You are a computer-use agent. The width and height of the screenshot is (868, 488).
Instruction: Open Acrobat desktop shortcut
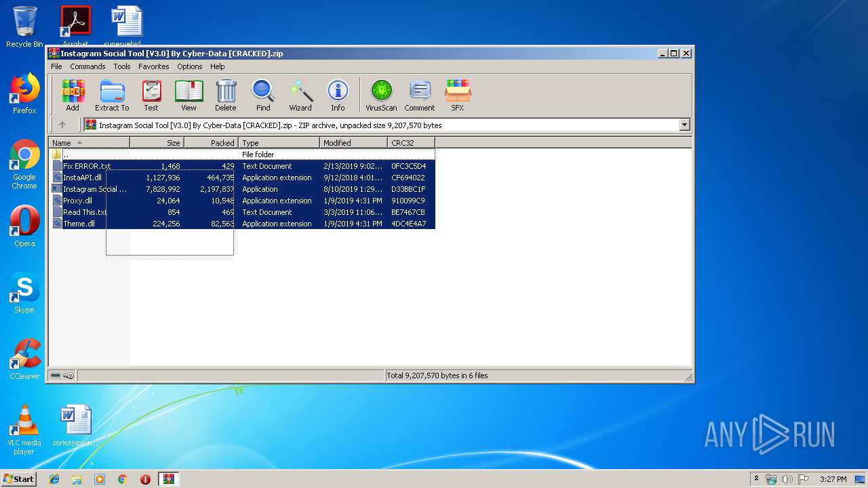pyautogui.click(x=75, y=27)
